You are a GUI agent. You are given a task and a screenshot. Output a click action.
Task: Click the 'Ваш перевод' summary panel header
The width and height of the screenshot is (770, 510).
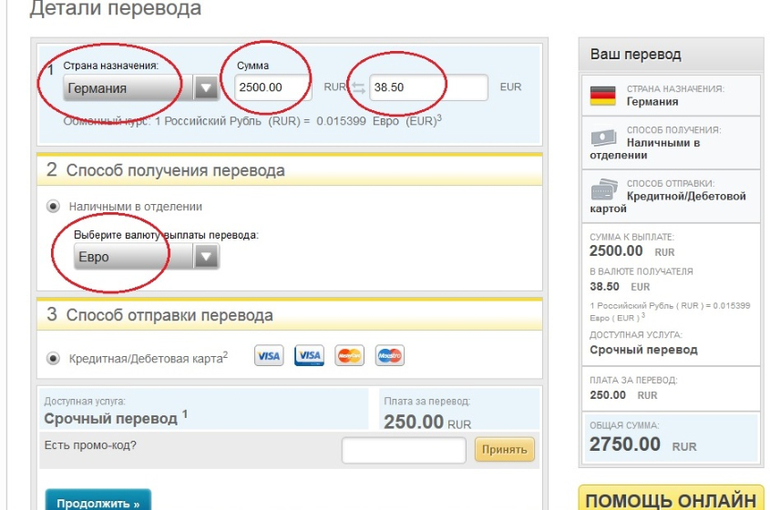(x=635, y=54)
